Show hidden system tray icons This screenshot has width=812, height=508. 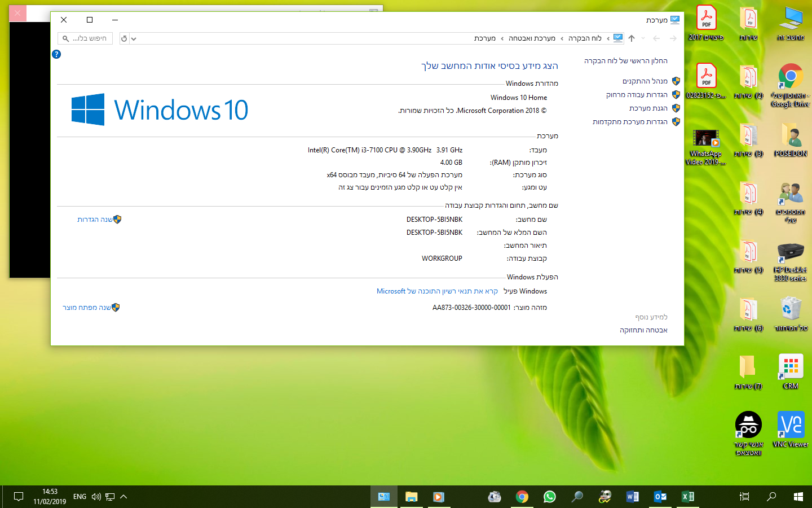[x=123, y=497]
